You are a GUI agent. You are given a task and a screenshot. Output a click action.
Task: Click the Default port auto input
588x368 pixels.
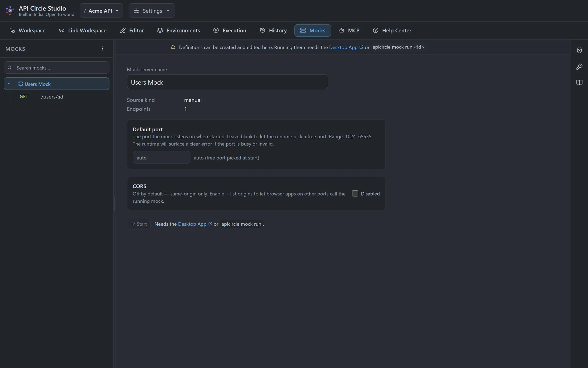[161, 157]
